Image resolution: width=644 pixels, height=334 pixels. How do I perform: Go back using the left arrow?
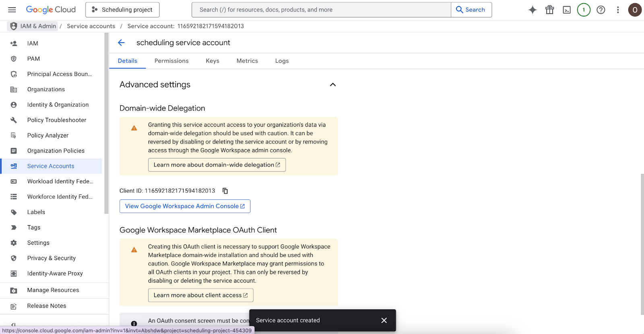[x=121, y=43]
